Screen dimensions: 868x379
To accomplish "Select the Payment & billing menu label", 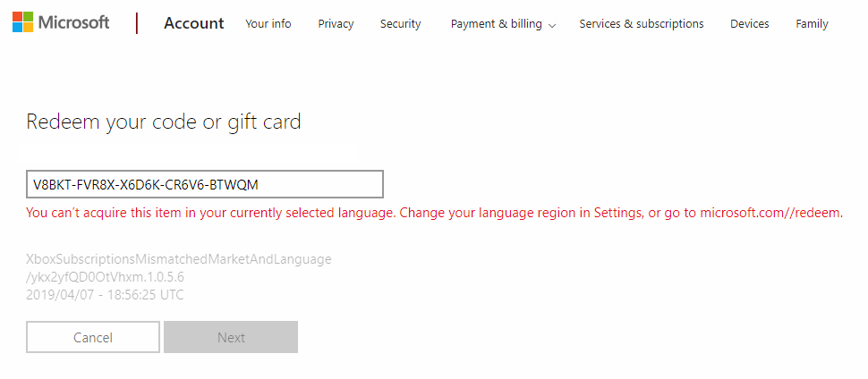I will (x=497, y=24).
